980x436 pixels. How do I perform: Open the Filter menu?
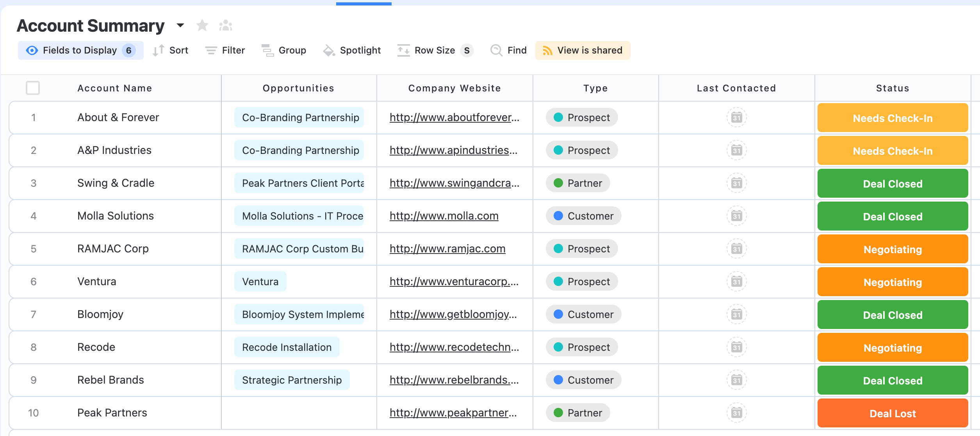click(x=225, y=50)
